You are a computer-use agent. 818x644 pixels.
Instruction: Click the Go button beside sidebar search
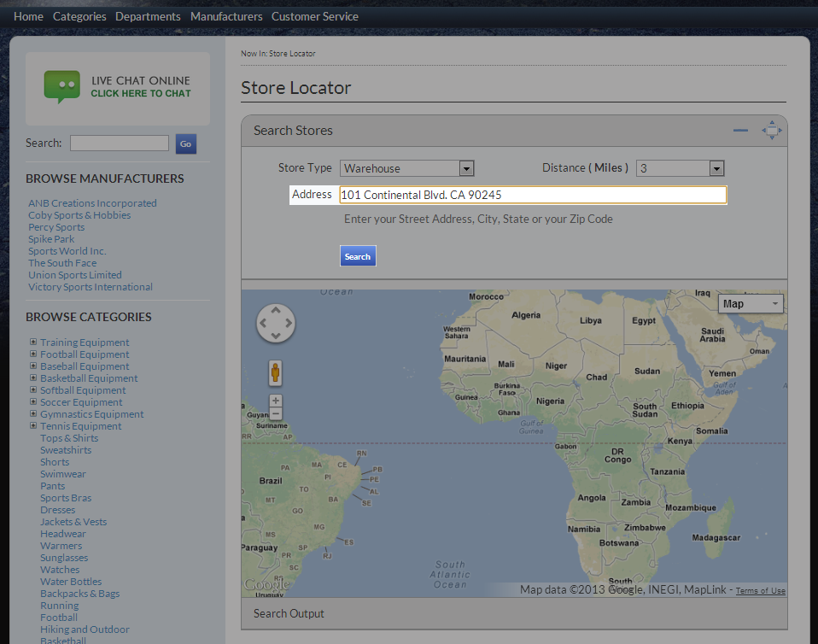[185, 143]
